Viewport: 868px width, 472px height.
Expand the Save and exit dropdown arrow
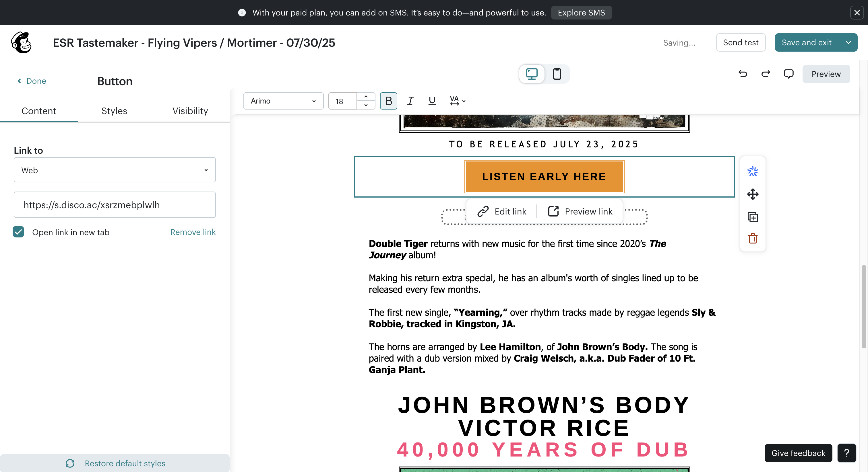tap(848, 42)
